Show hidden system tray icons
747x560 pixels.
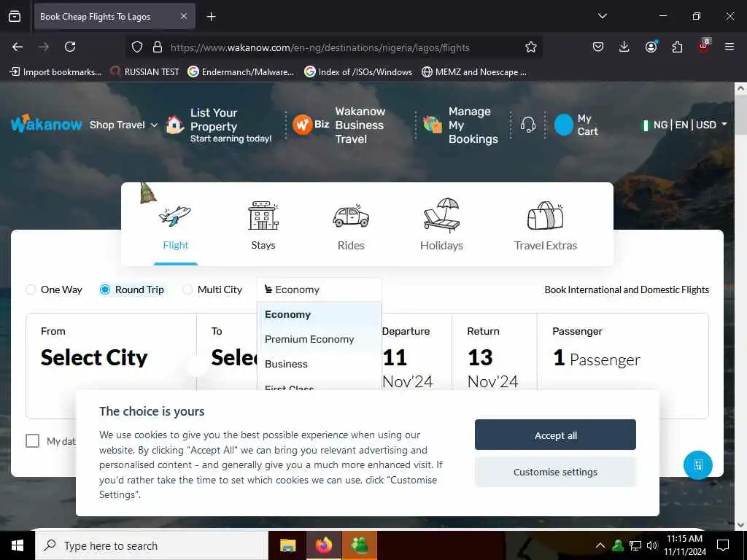600,545
